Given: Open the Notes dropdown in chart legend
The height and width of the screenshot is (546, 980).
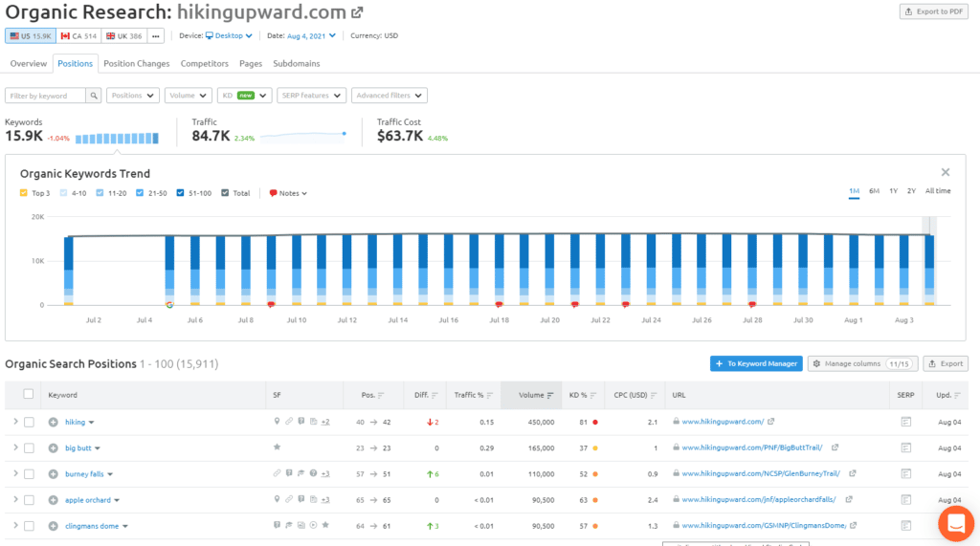Looking at the screenshot, I should click(288, 193).
